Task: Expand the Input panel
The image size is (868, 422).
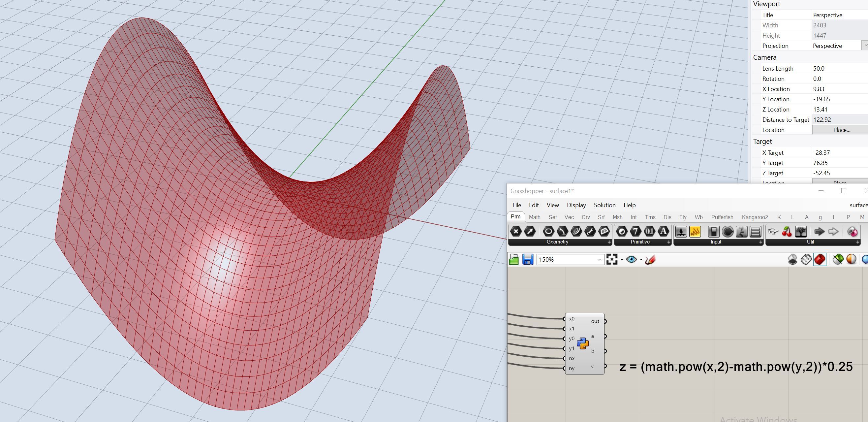Action: pos(760,242)
